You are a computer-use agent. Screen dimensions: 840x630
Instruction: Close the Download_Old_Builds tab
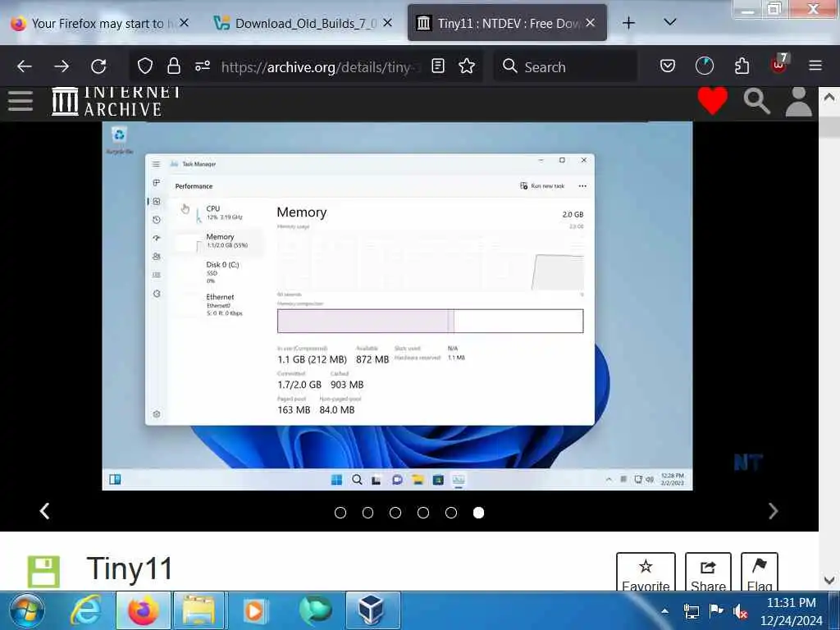[388, 22]
